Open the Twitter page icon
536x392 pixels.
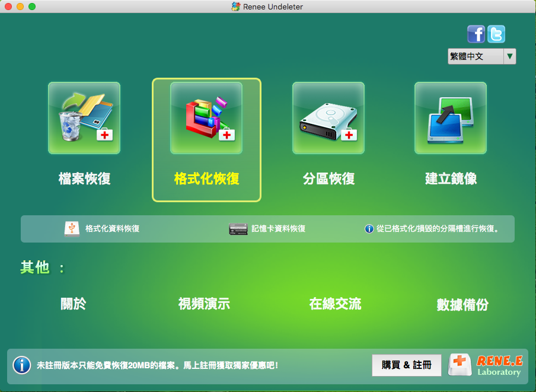pyautogui.click(x=496, y=34)
